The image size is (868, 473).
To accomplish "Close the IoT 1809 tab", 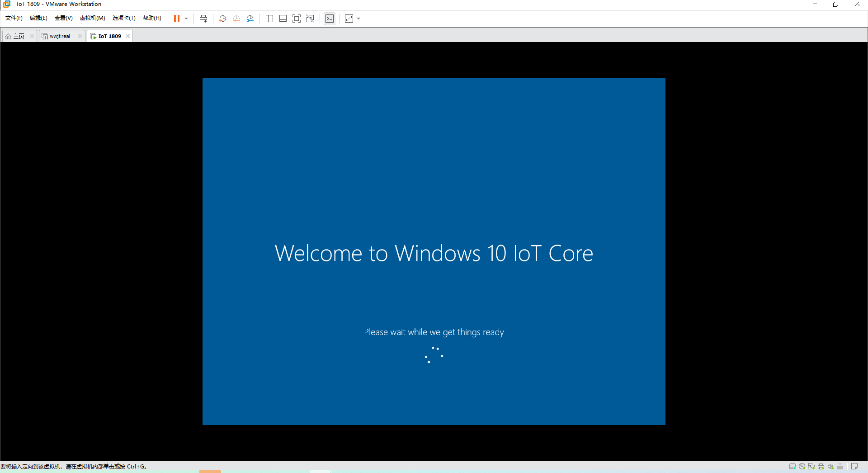I will [x=128, y=36].
